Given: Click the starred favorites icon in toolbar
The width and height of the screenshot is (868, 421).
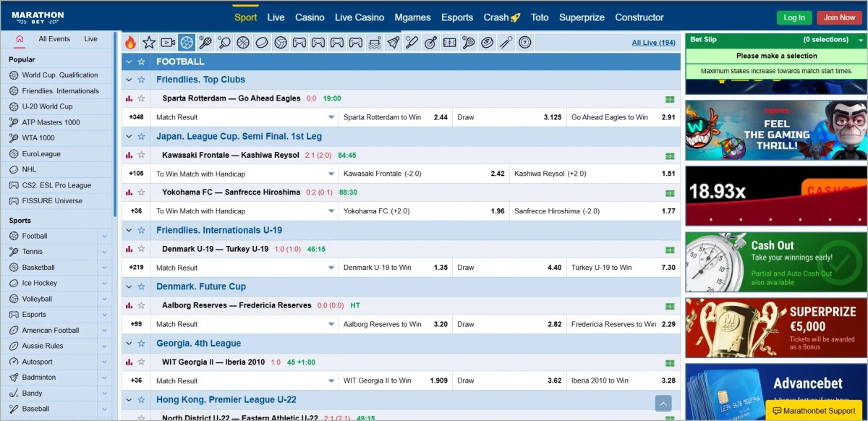Looking at the screenshot, I should point(149,42).
